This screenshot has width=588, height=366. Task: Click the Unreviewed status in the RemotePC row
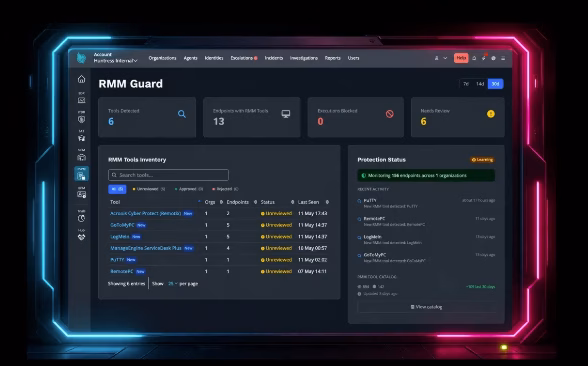click(x=276, y=271)
